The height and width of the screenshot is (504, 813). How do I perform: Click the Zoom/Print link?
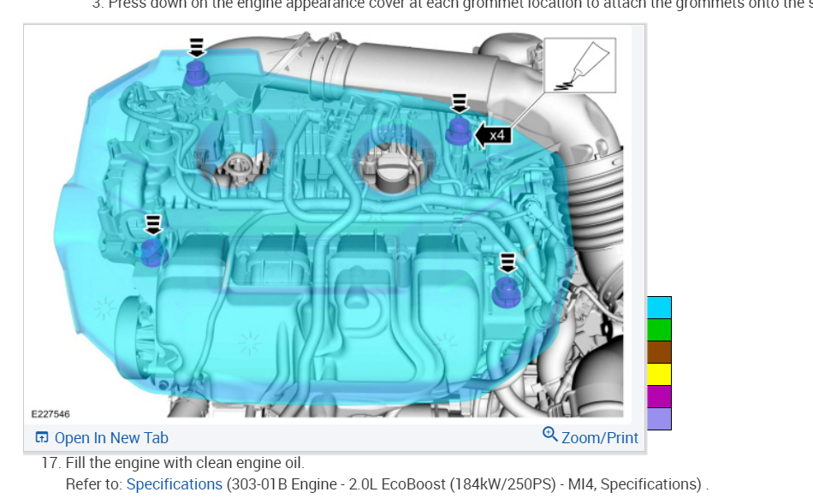point(600,437)
